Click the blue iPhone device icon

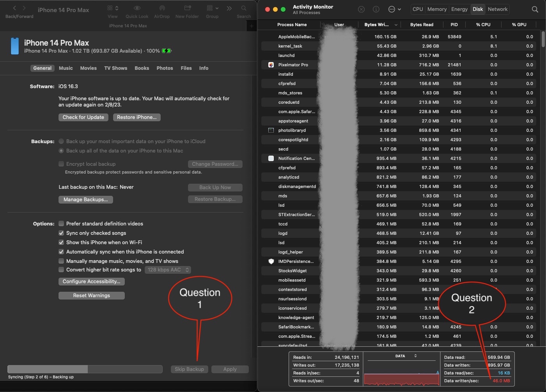click(15, 46)
